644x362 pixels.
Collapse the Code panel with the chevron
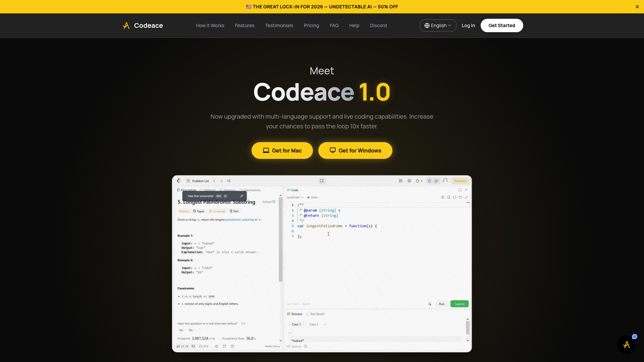coord(467,190)
